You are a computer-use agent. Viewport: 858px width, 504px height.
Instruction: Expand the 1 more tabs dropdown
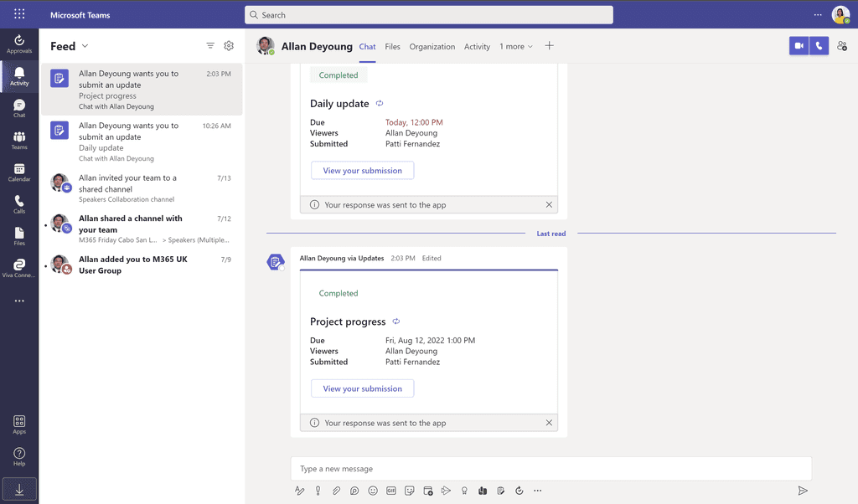click(x=515, y=46)
